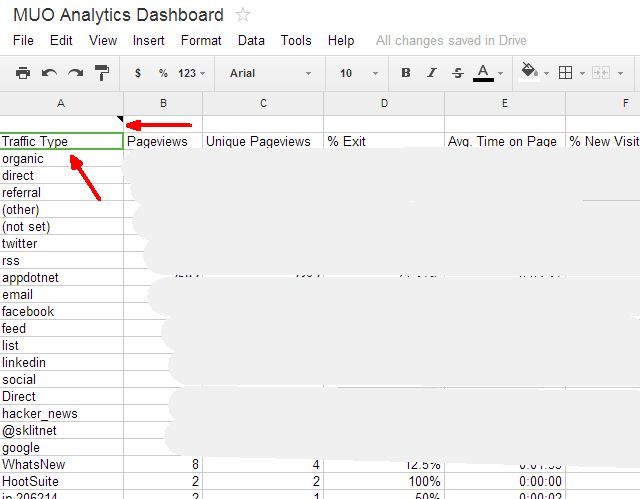This screenshot has width=640, height=499.
Task: Select the social cell
Action: pos(61,379)
